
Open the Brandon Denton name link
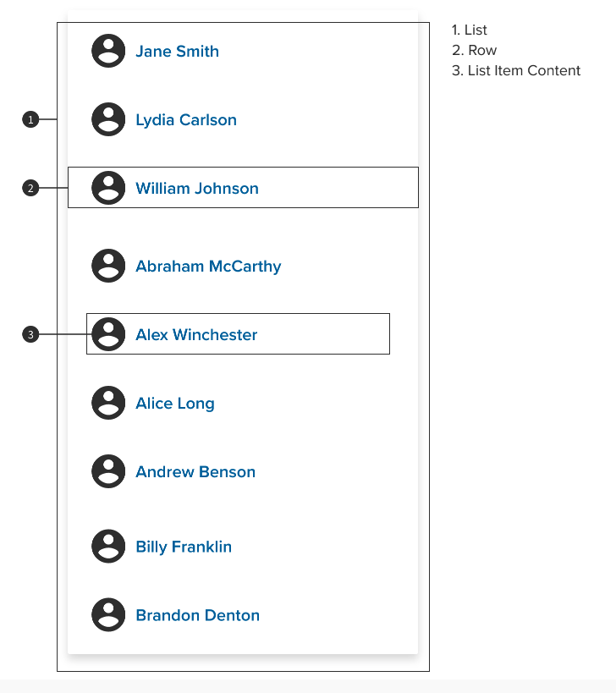[x=197, y=615]
